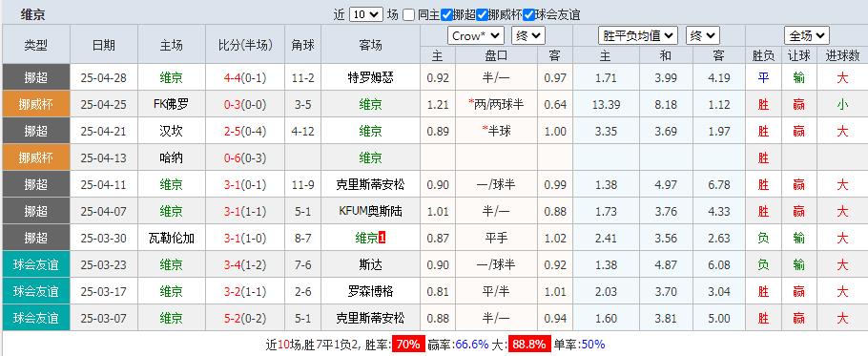Viewport: 868px width, 356px height.
Task: Open the recent matches count dropdown showing 10
Action: pyautogui.click(x=365, y=15)
